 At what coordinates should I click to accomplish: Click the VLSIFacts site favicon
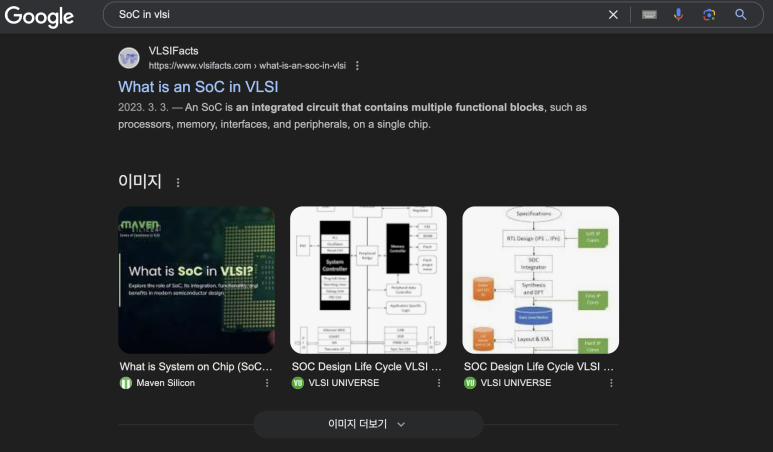pyautogui.click(x=129, y=58)
